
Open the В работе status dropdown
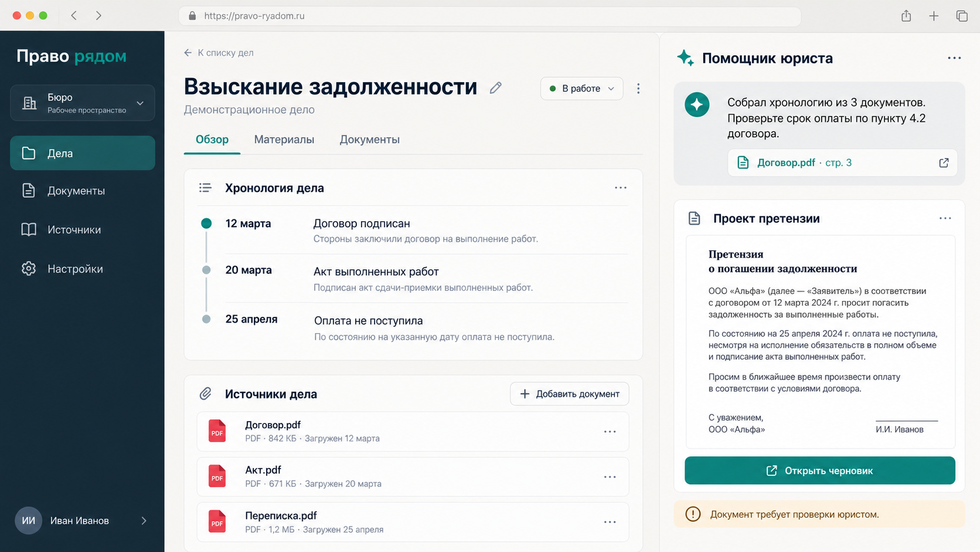(x=581, y=89)
